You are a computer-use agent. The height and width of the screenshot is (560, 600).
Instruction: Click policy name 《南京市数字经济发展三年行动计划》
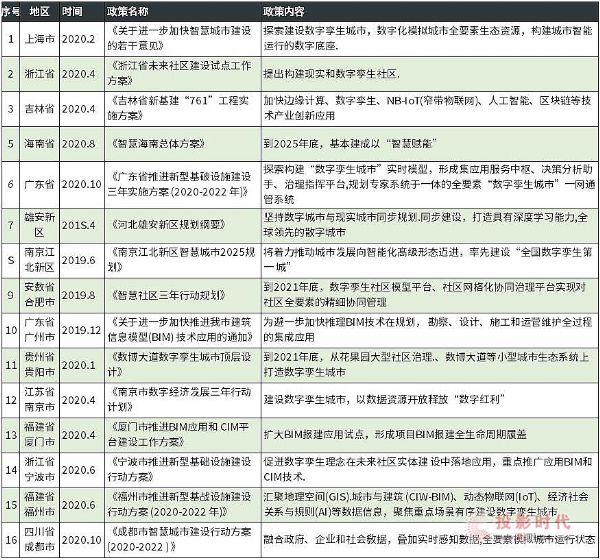point(179,399)
